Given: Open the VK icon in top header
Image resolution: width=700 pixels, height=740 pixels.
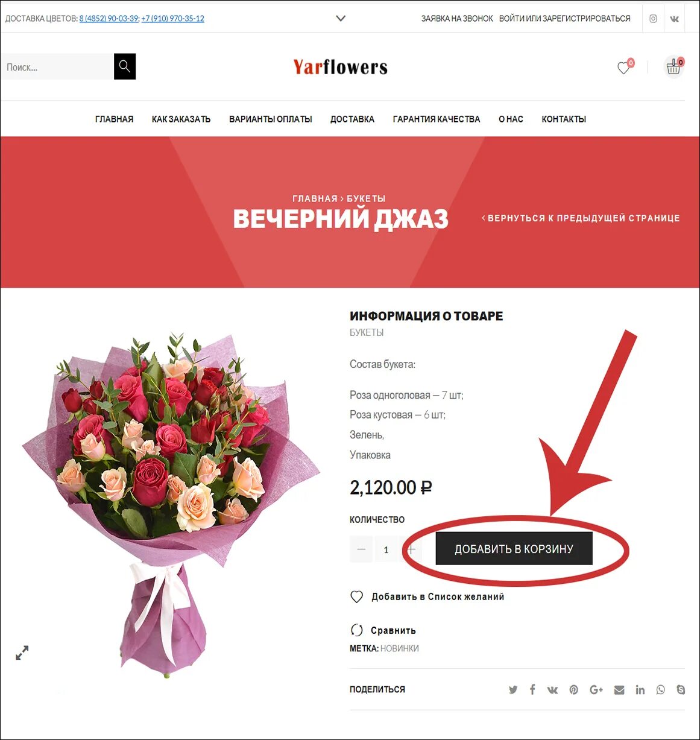Looking at the screenshot, I should pos(675,19).
